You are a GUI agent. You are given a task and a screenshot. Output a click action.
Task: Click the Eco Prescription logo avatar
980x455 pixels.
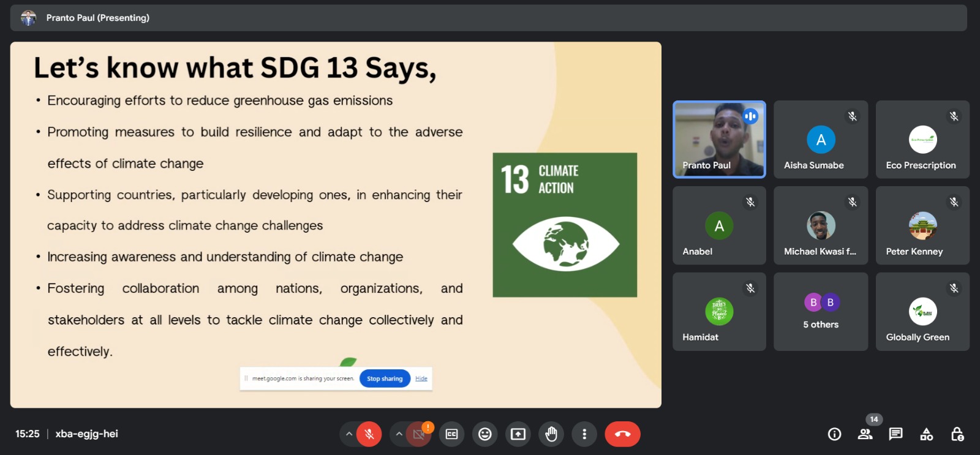[922, 140]
